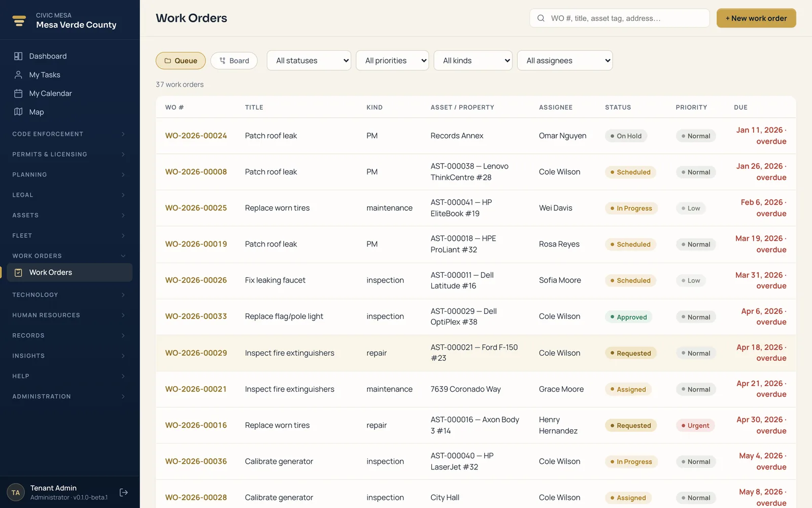
Task: Collapse the Work Orders sidebar section
Action: 70,256
